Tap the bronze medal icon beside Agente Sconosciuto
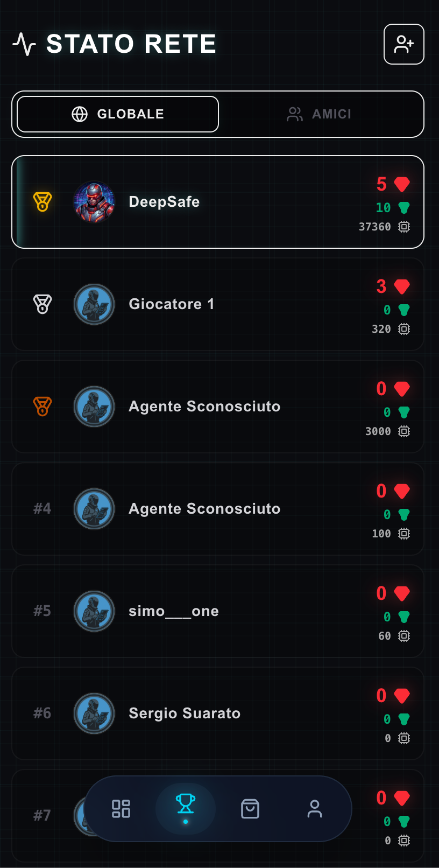The image size is (439, 868). 42,407
